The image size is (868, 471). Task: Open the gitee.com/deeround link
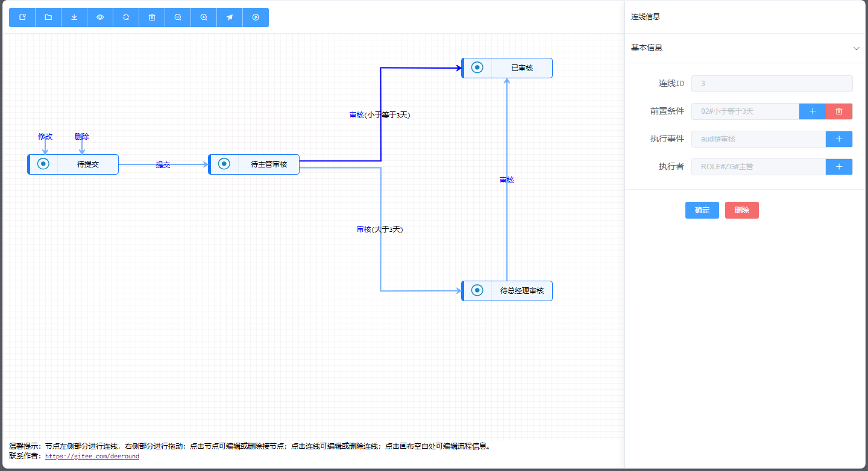(x=92, y=457)
